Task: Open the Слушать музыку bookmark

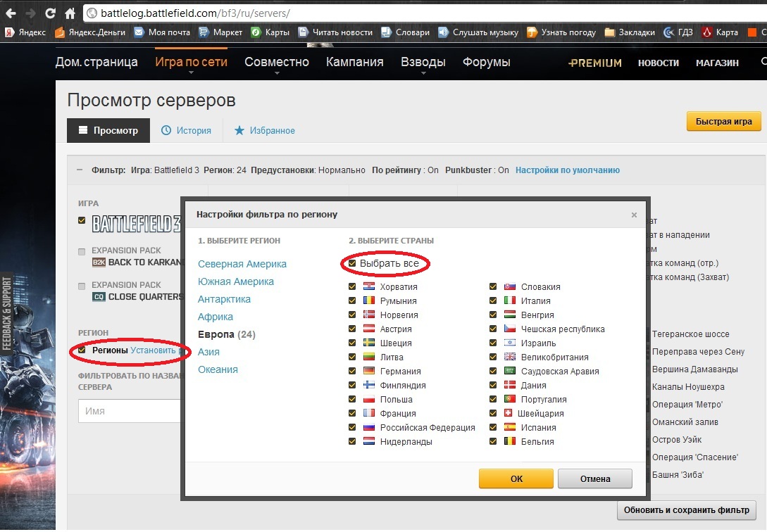Action: [478, 32]
